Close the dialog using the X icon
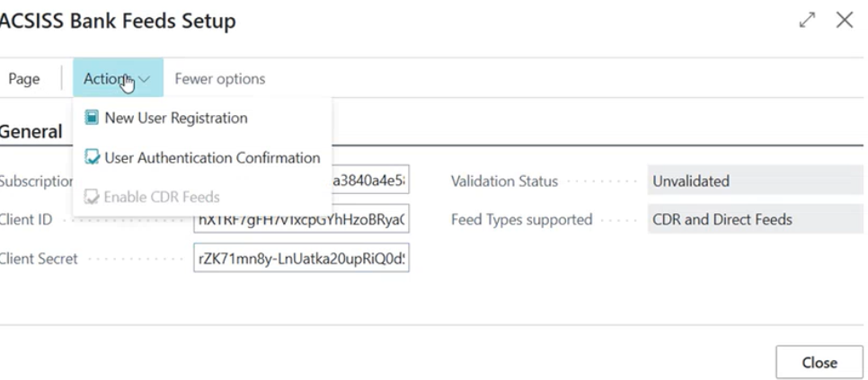Screen dimensions: 868x380 [845, 21]
